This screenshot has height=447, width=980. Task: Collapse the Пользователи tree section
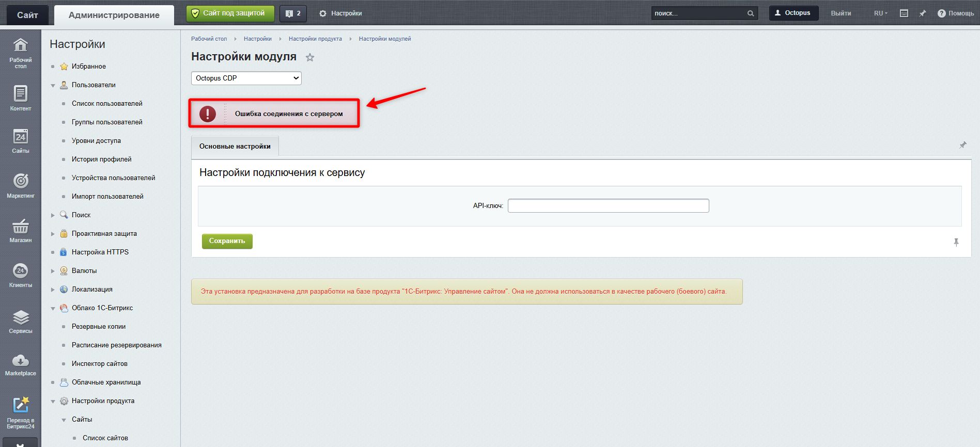coord(53,85)
